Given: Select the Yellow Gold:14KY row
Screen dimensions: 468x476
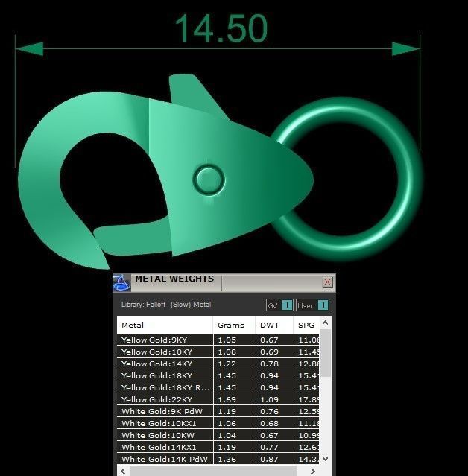Looking at the screenshot, I should click(x=218, y=364).
